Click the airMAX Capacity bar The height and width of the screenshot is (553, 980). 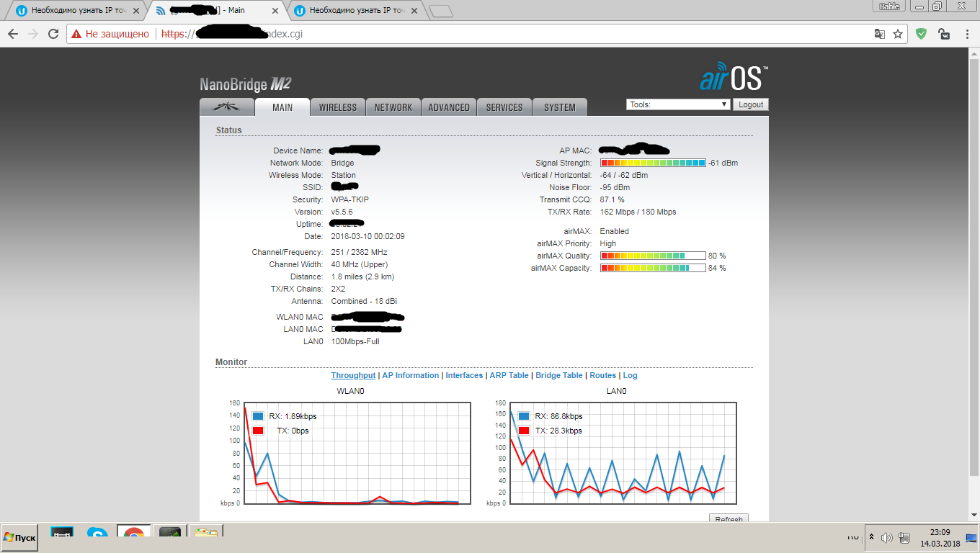coord(653,268)
